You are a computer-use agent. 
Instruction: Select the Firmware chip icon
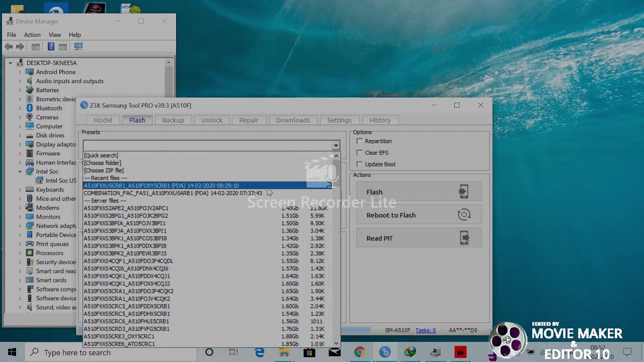point(30,153)
